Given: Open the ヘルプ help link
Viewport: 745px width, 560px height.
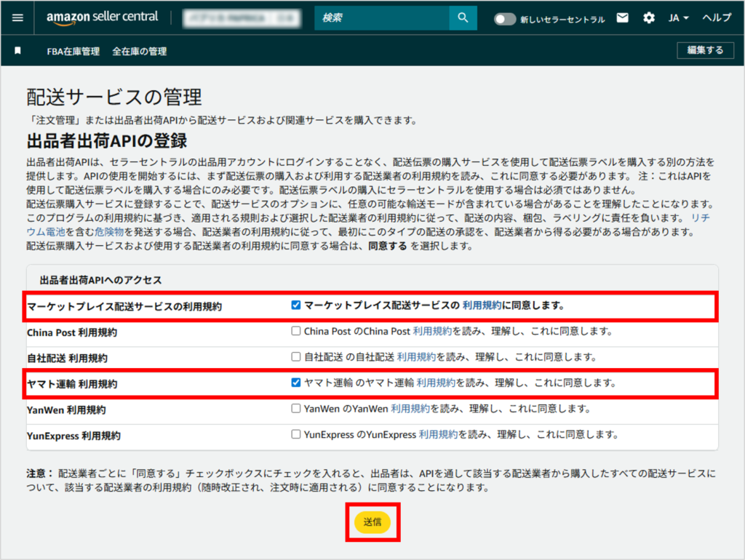Looking at the screenshot, I should 717,18.
